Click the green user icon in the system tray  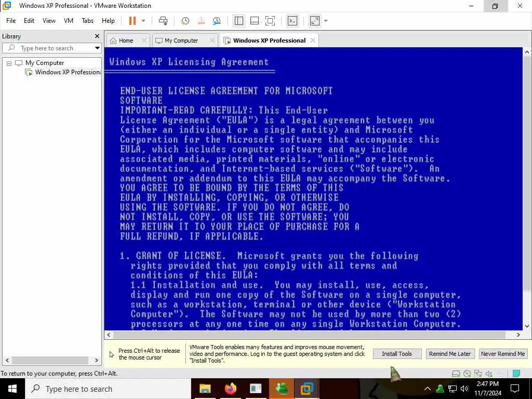tap(440, 389)
